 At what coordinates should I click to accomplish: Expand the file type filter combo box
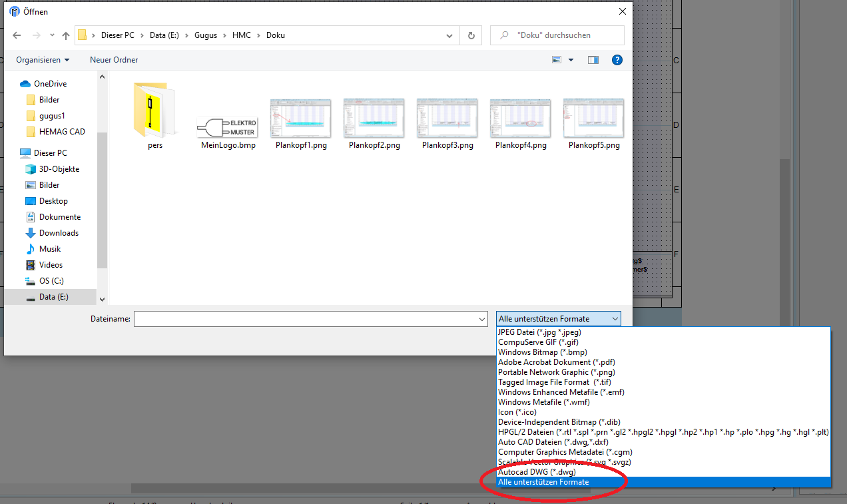coord(558,320)
